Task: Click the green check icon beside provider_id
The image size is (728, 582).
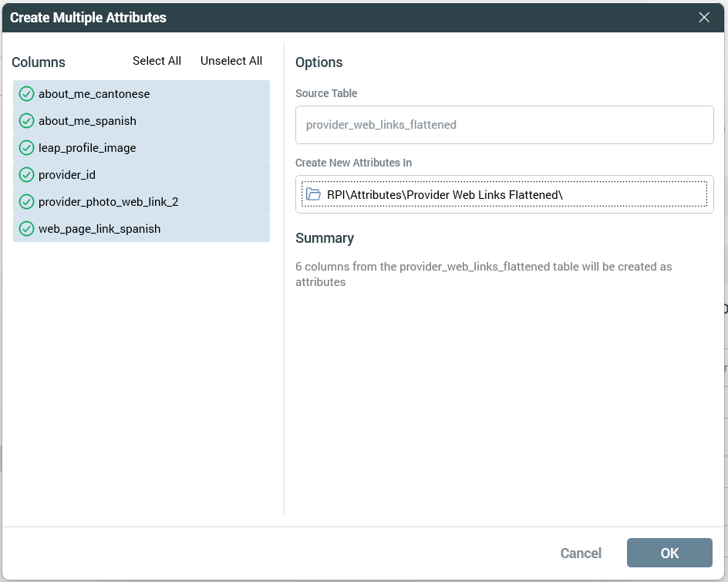Action: tap(26, 175)
